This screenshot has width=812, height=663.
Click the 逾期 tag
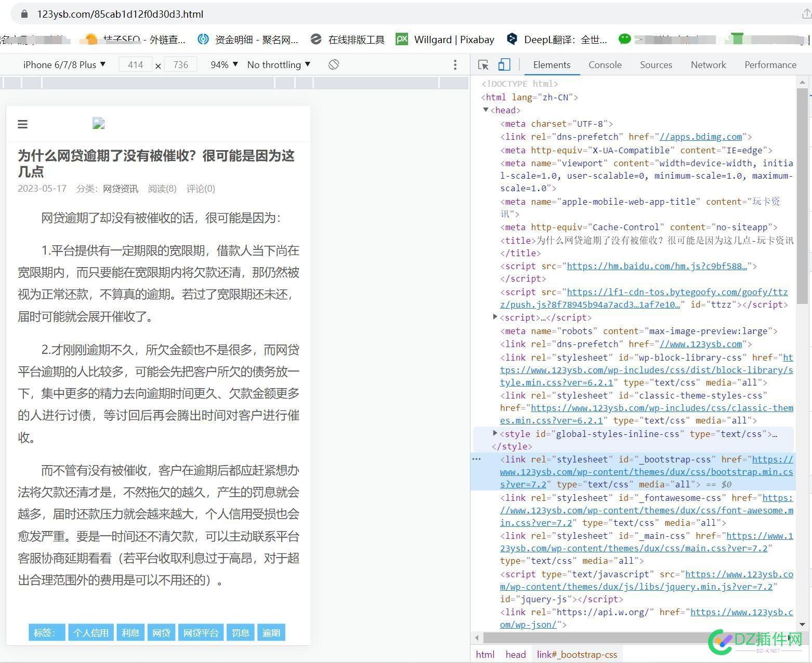tap(271, 632)
